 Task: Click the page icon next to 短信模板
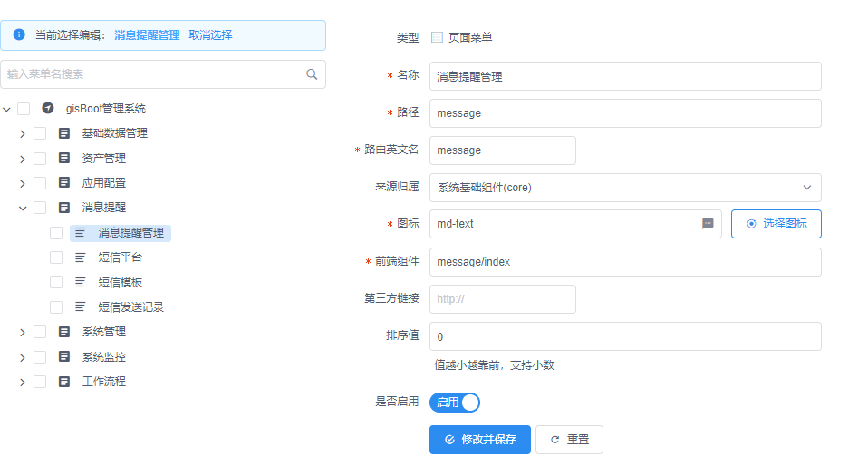[x=81, y=282]
